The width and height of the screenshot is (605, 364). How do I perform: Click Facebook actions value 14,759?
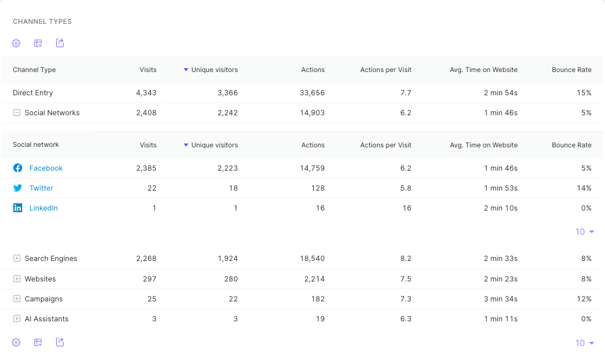312,168
